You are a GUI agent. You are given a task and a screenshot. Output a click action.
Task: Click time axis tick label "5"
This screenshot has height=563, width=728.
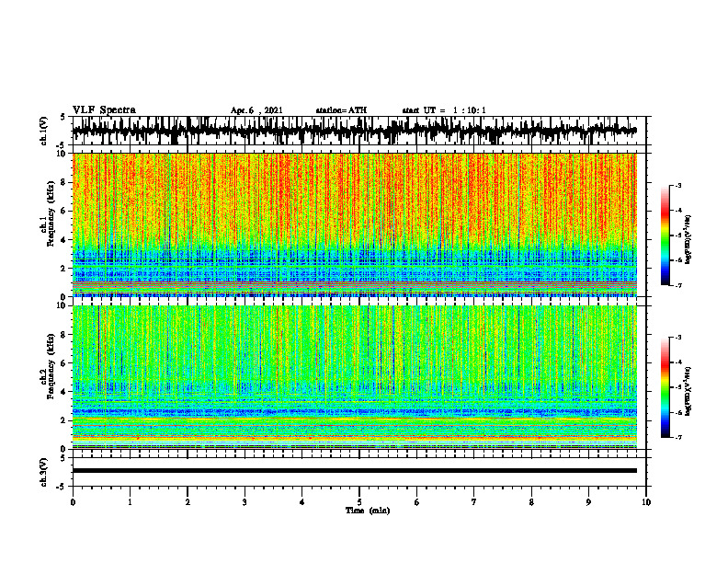pyautogui.click(x=359, y=502)
